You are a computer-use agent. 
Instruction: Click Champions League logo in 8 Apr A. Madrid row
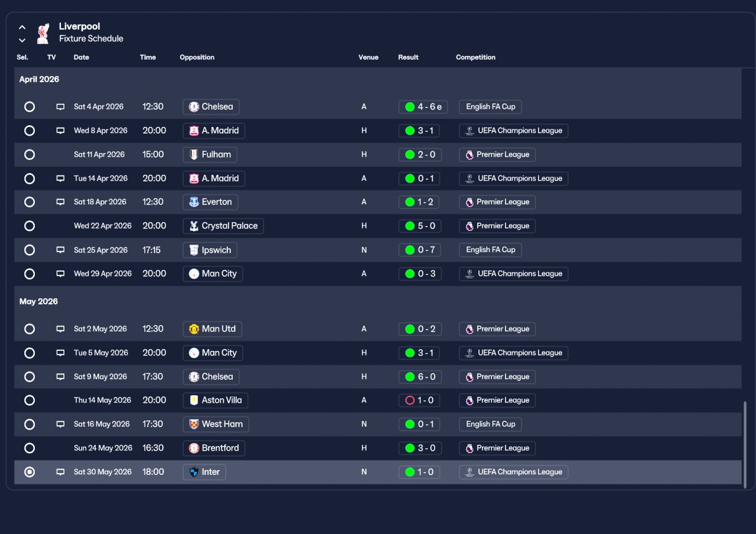point(470,131)
